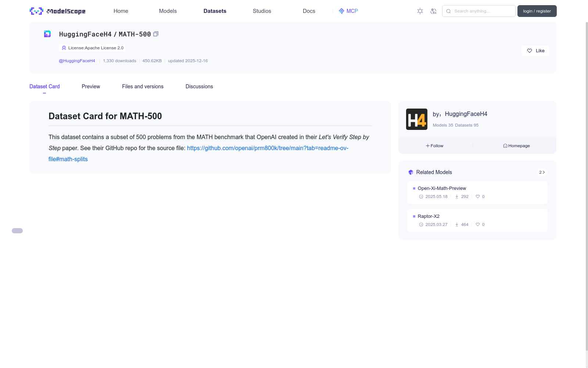Click the 'Datasets 95' count text
Viewport: 588px width, 368px height.
point(467,125)
